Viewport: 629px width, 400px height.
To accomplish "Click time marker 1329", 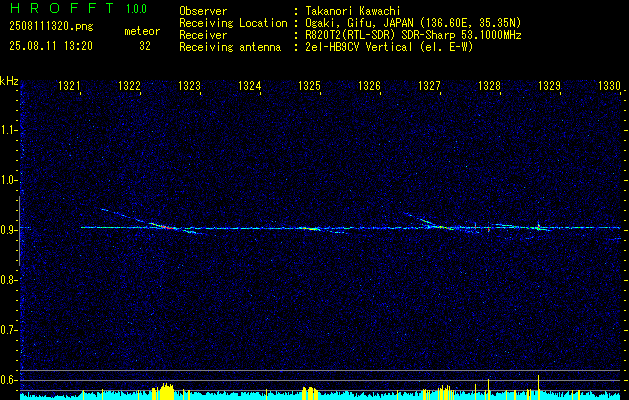I will [550, 85].
